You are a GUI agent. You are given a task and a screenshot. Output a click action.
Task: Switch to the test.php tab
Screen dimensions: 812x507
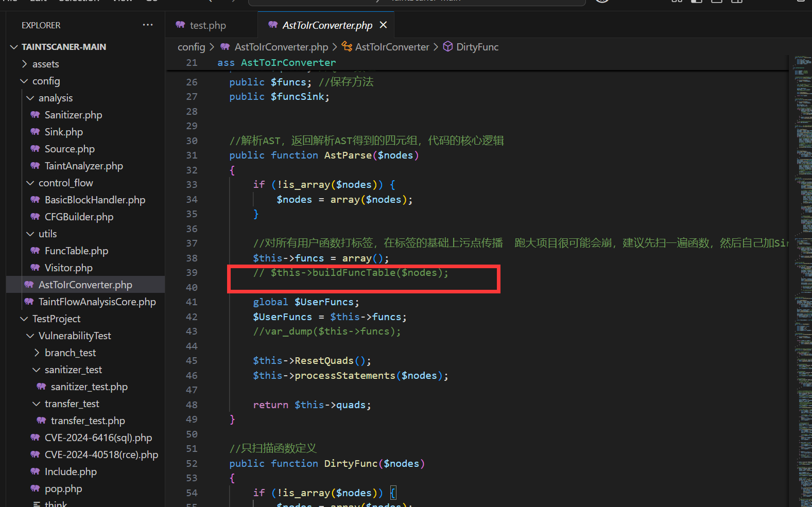click(x=207, y=25)
